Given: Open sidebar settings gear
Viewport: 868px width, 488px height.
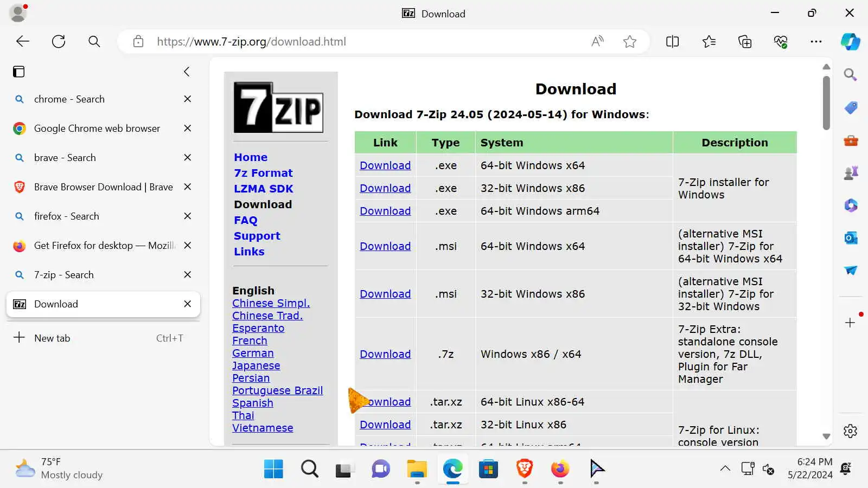Looking at the screenshot, I should tap(850, 431).
